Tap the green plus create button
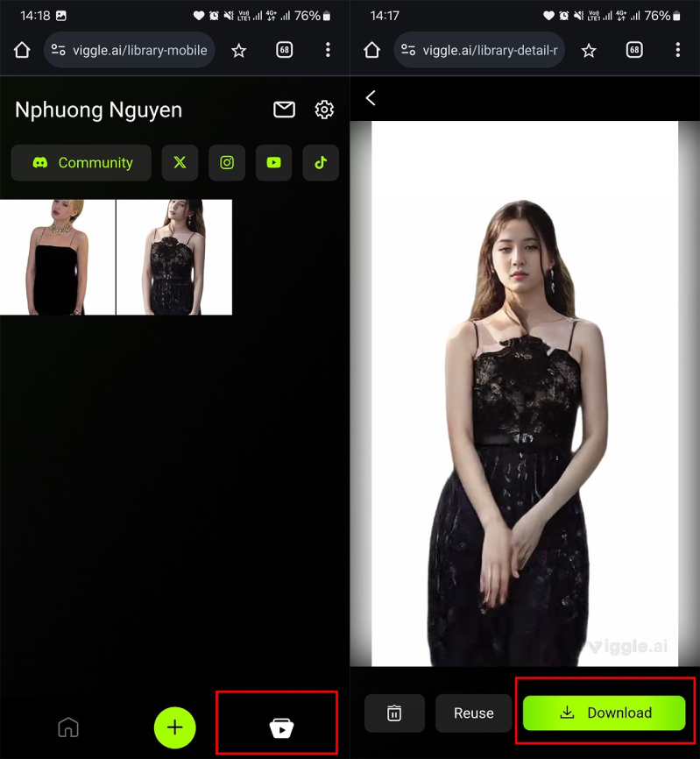700x759 pixels. [174, 727]
